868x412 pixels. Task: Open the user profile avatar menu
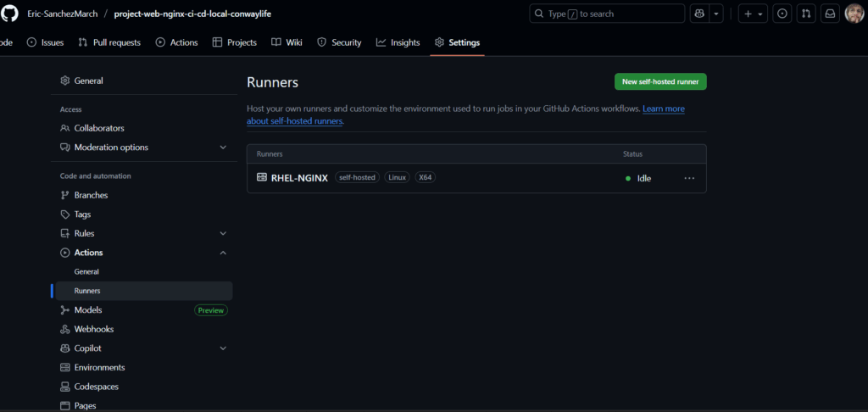click(x=854, y=14)
